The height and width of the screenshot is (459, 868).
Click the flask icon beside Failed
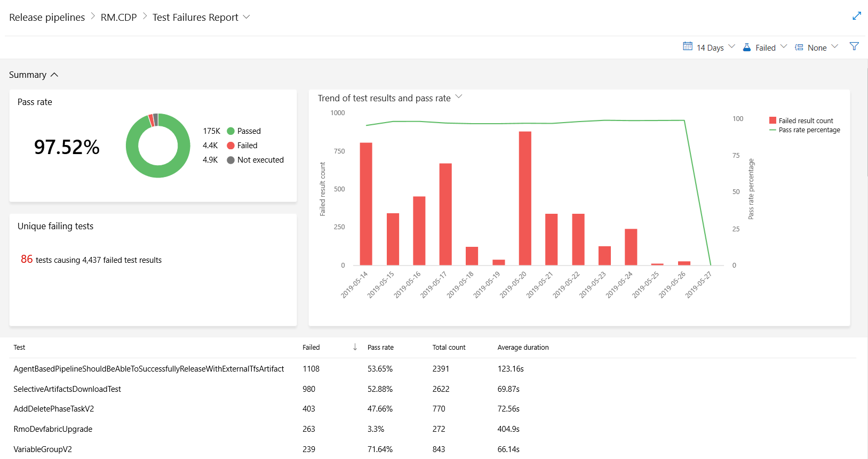click(747, 47)
